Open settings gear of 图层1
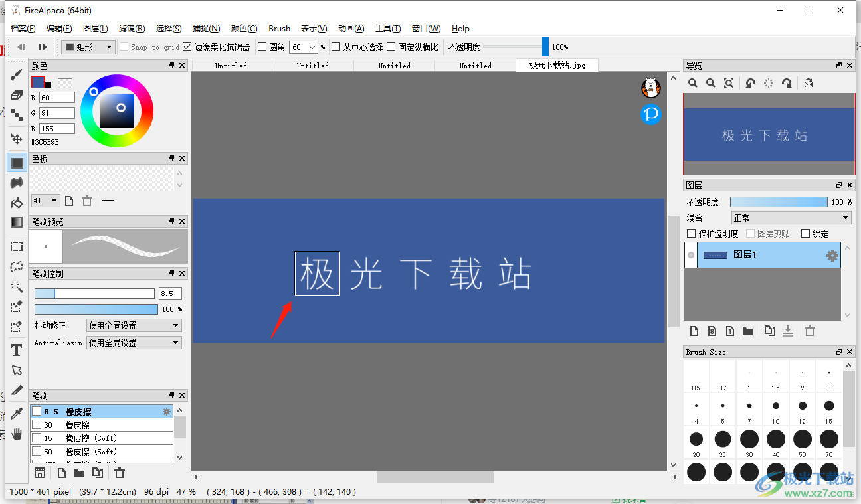This screenshot has height=504, width=861. coord(832,255)
